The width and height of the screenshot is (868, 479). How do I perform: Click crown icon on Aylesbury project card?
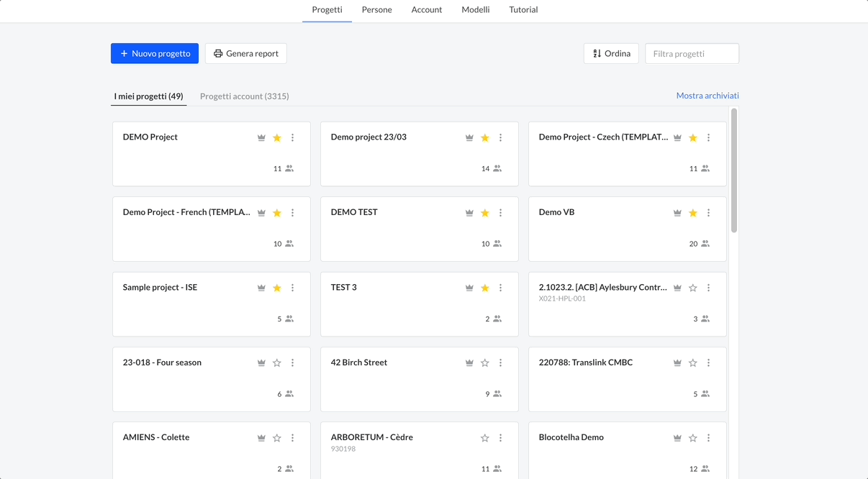677,288
